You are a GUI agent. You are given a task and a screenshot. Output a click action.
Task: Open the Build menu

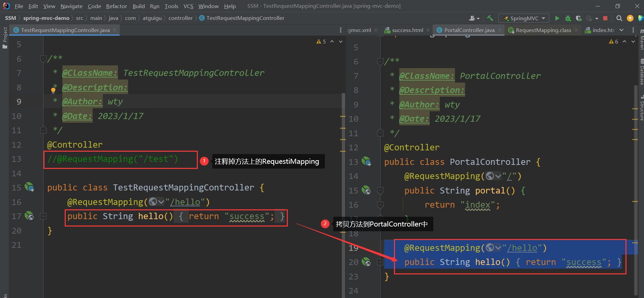pos(139,6)
